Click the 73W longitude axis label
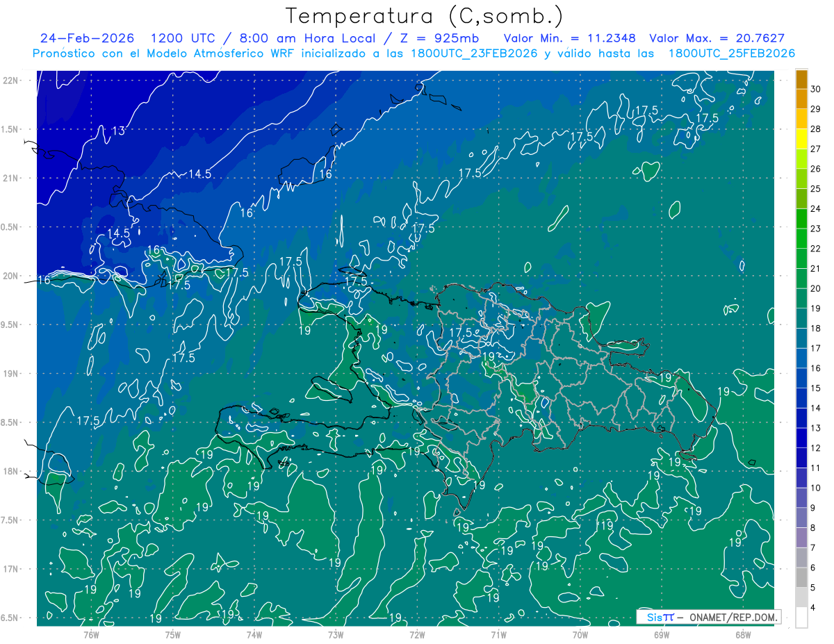This screenshot has width=834, height=644. click(x=336, y=634)
